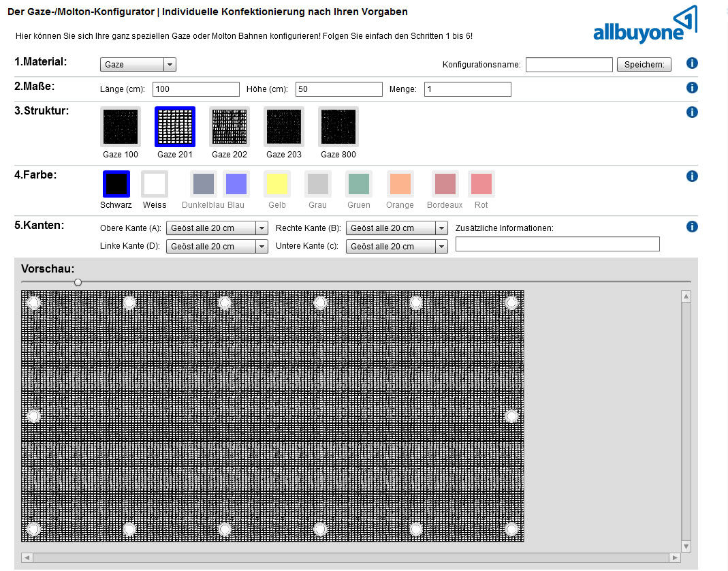
Task: Click the Vorschau zoom slider handle
Action: point(78,282)
